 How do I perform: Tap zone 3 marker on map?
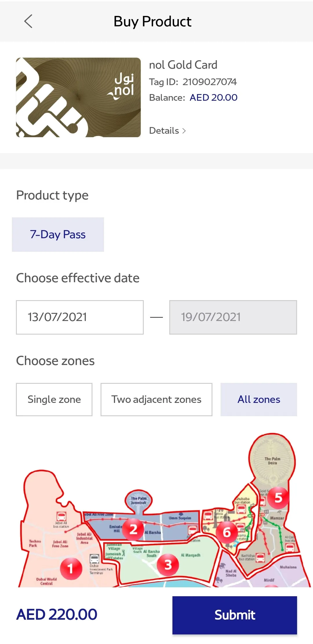point(168,564)
